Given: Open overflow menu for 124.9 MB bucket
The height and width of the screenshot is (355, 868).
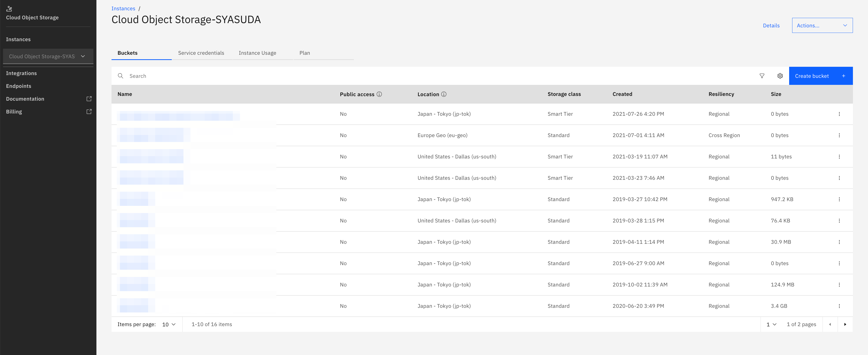Looking at the screenshot, I should [x=839, y=285].
